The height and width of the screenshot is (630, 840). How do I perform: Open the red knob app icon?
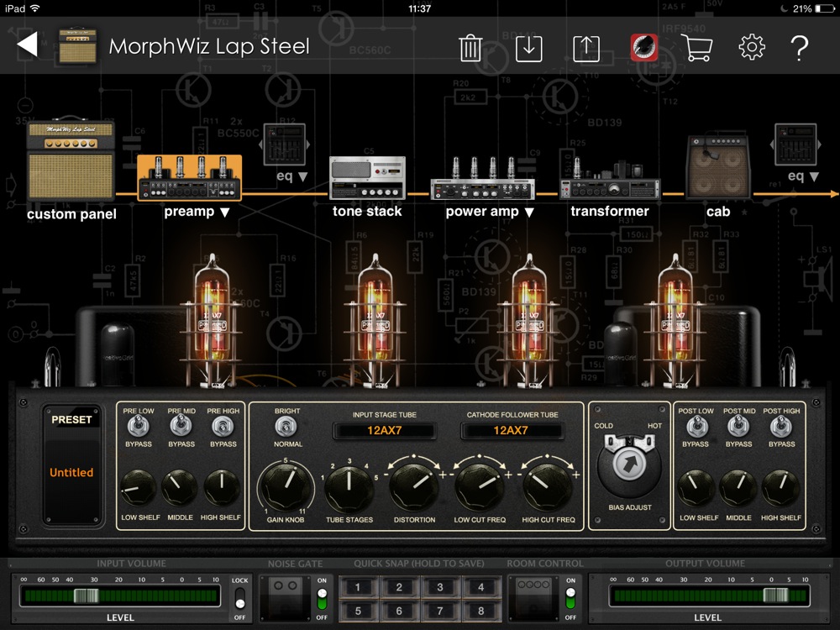(x=644, y=48)
